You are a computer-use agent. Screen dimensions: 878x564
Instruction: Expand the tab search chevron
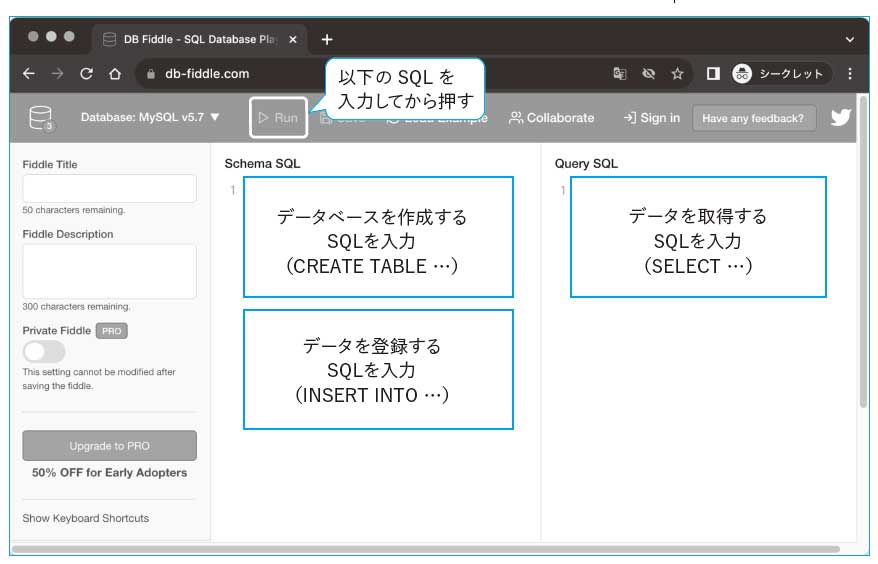coord(849,39)
